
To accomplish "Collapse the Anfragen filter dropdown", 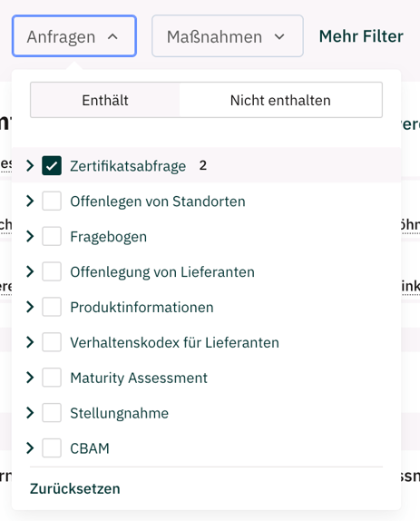I will pyautogui.click(x=74, y=36).
